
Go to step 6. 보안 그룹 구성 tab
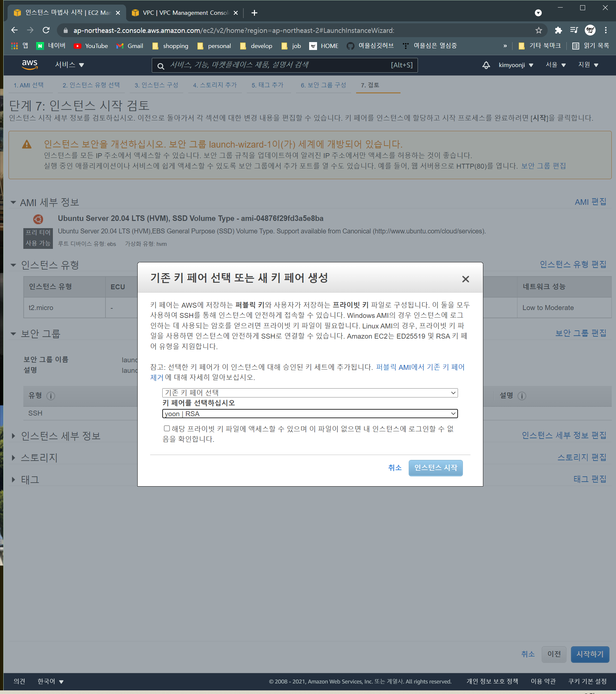coord(323,85)
